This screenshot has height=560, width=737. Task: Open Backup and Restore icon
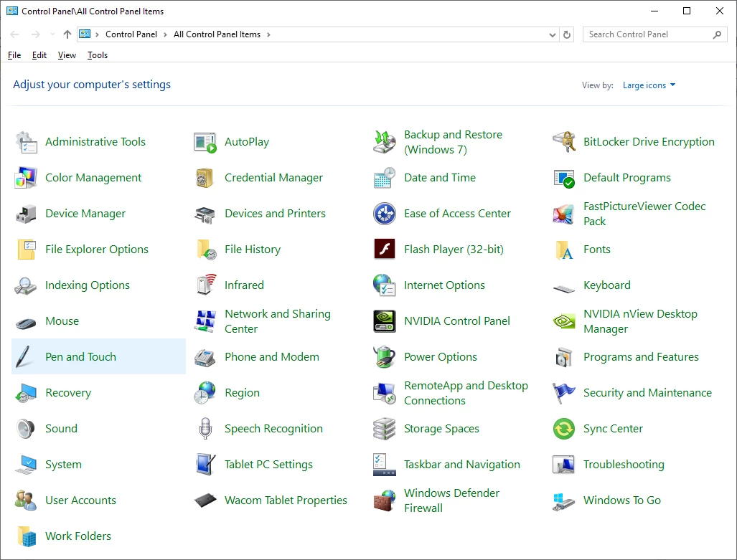pos(385,143)
